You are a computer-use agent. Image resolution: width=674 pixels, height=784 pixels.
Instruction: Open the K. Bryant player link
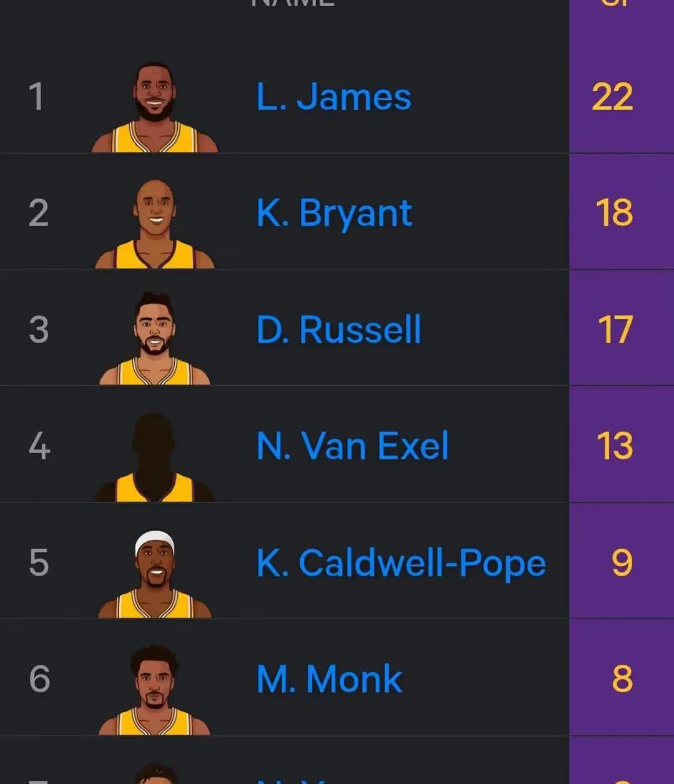pos(334,213)
